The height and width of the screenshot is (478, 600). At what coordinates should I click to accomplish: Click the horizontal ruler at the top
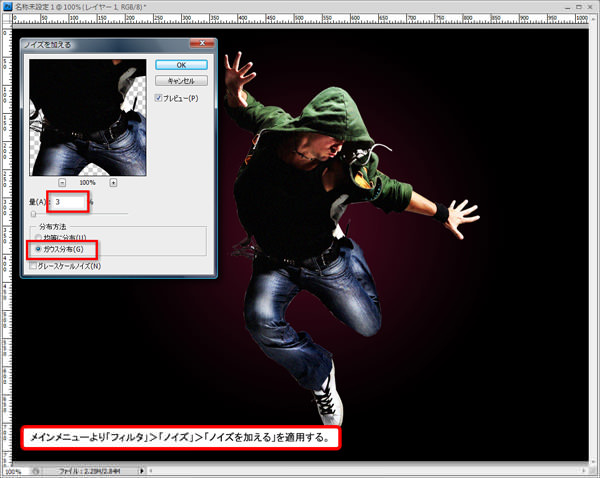tap(300, 18)
